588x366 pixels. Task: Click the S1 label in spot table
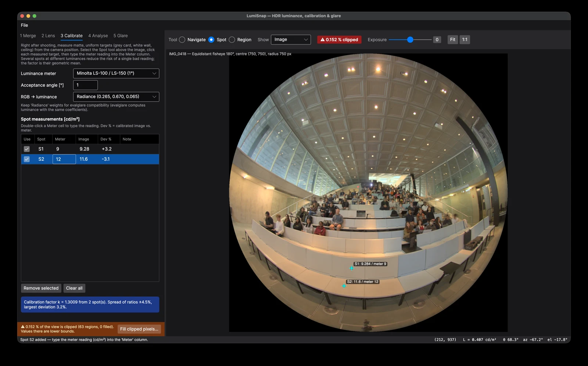pos(41,149)
